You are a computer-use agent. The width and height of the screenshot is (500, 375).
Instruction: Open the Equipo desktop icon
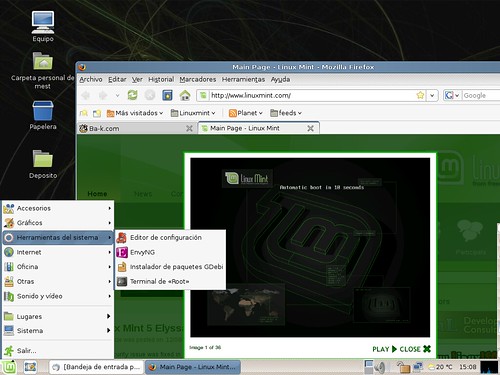43,27
